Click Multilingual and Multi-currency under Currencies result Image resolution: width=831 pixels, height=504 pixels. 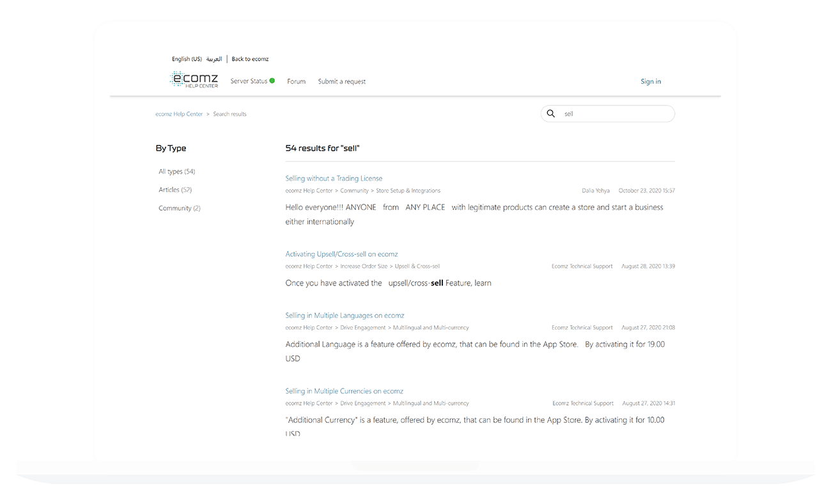(431, 403)
